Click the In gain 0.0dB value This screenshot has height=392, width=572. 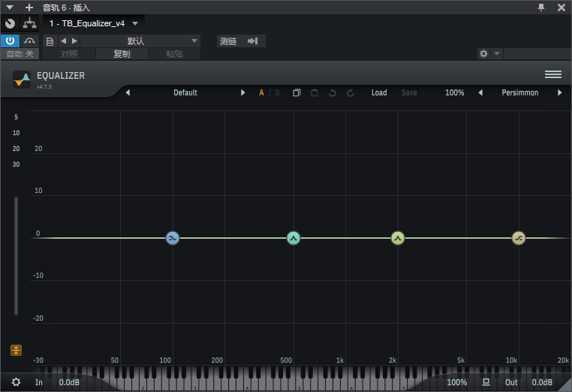69,382
